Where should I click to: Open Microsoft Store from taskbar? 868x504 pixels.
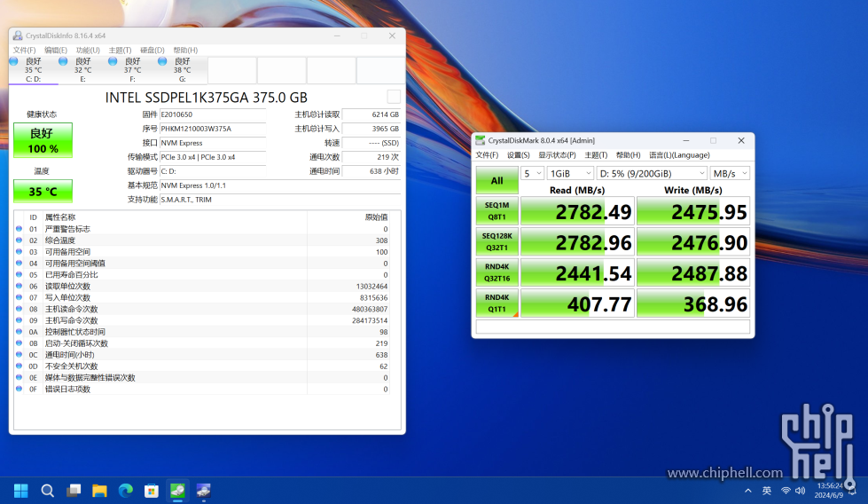[151, 491]
